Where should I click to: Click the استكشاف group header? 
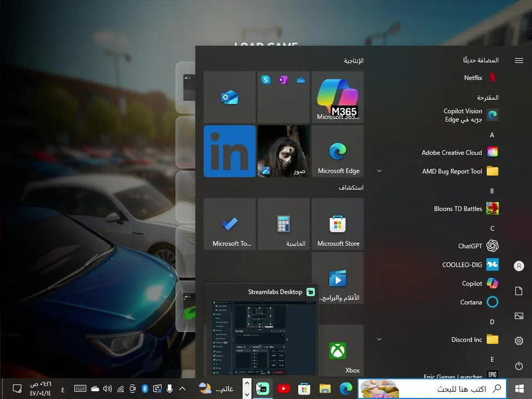[351, 187]
